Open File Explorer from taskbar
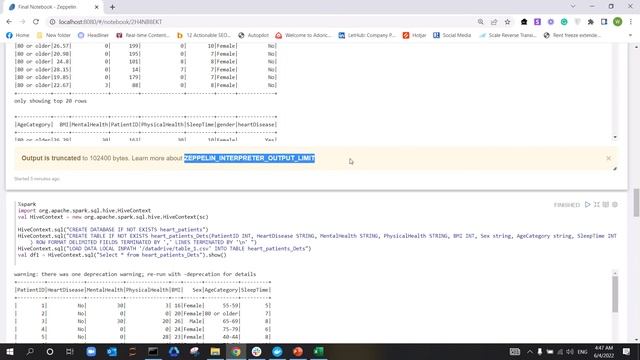Viewport: 640px width, 360px height. (215, 351)
